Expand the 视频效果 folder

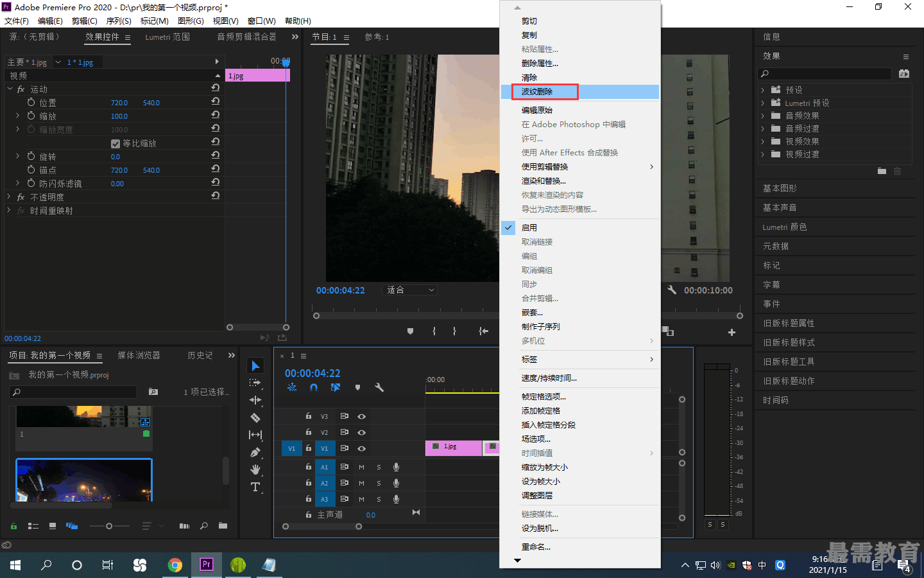762,141
